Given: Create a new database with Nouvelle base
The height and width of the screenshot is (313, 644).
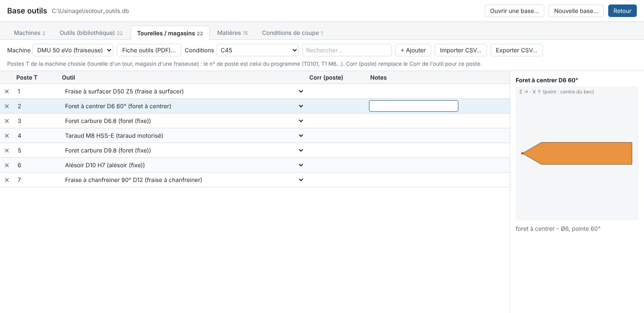Looking at the screenshot, I should 576,11.
